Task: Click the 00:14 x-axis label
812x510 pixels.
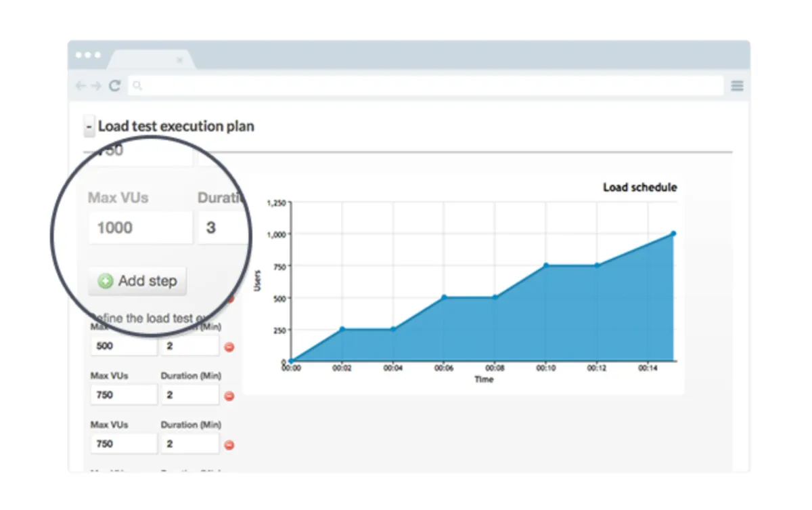Action: [648, 369]
